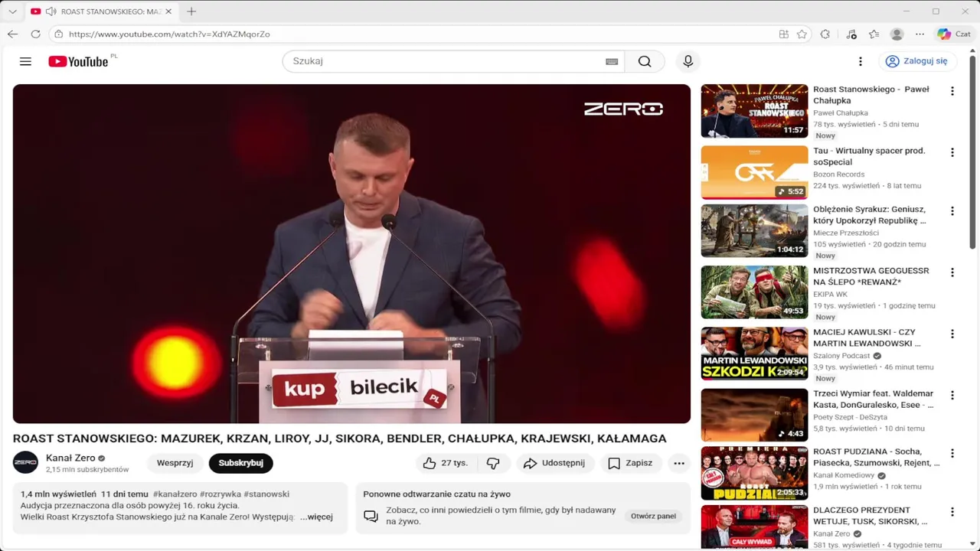Close the Roast Stanowskiego browser tab

click(x=169, y=11)
